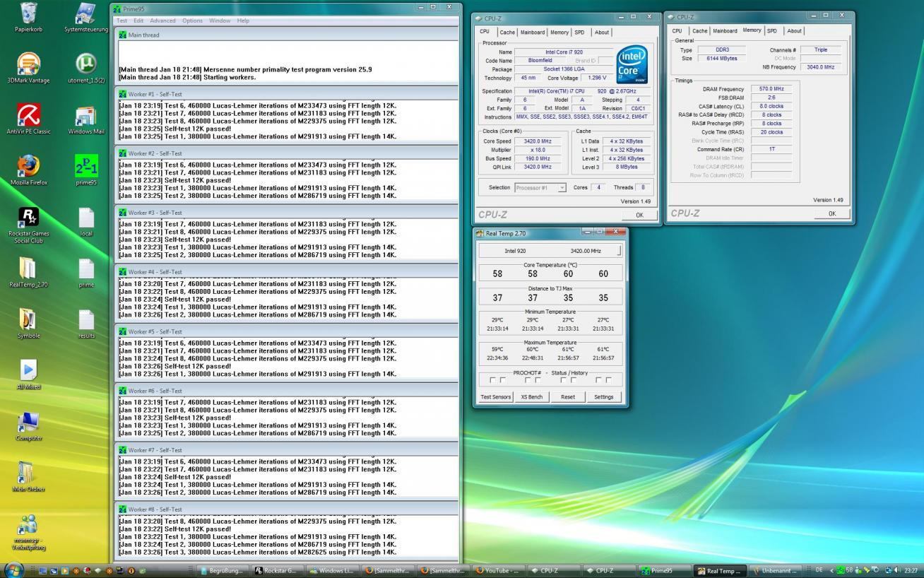
Task: Switch to the Prime95 taskbar button
Action: (664, 571)
